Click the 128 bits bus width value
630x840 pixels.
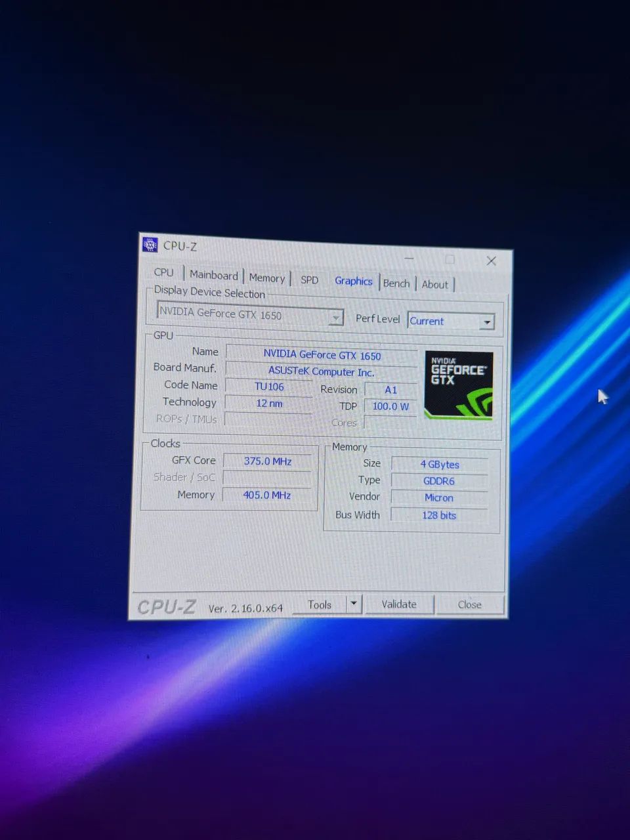(x=439, y=515)
